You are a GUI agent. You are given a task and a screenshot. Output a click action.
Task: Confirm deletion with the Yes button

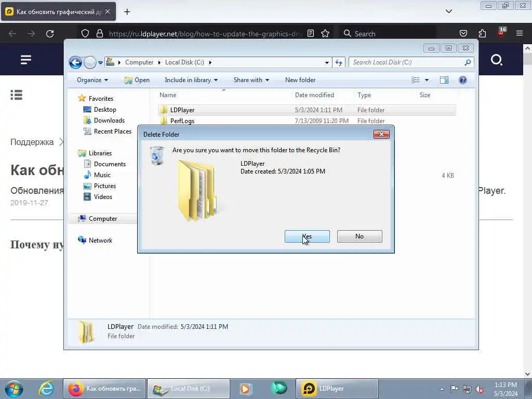coord(307,236)
